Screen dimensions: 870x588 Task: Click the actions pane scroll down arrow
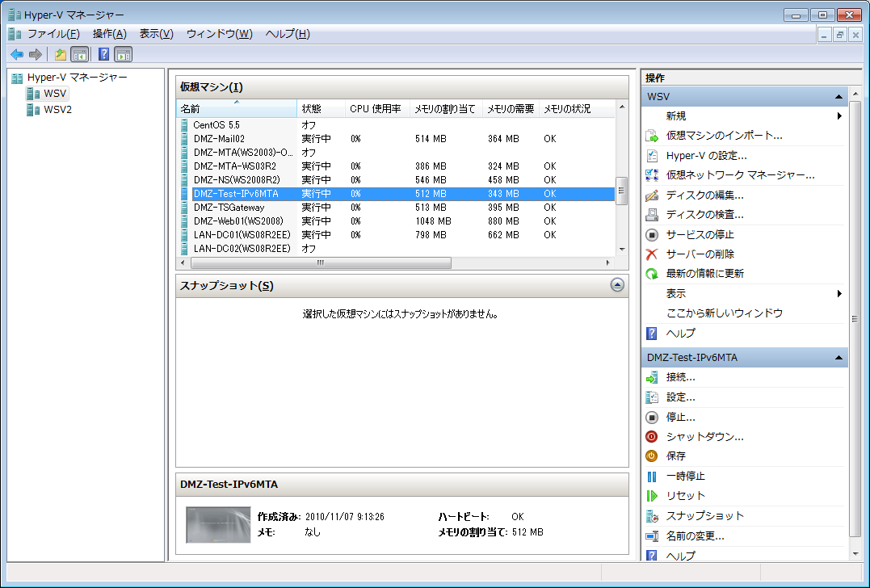855,553
